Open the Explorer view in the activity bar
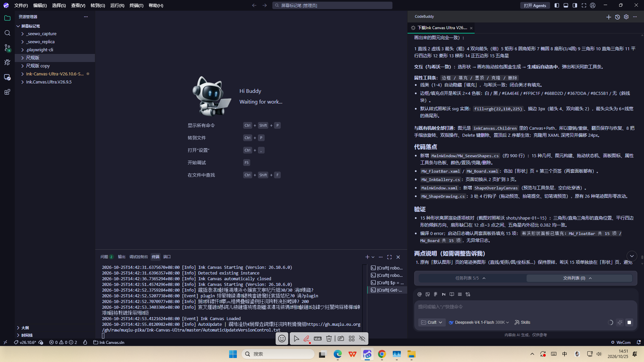Viewport: 644px width, 362px height. tap(7, 18)
